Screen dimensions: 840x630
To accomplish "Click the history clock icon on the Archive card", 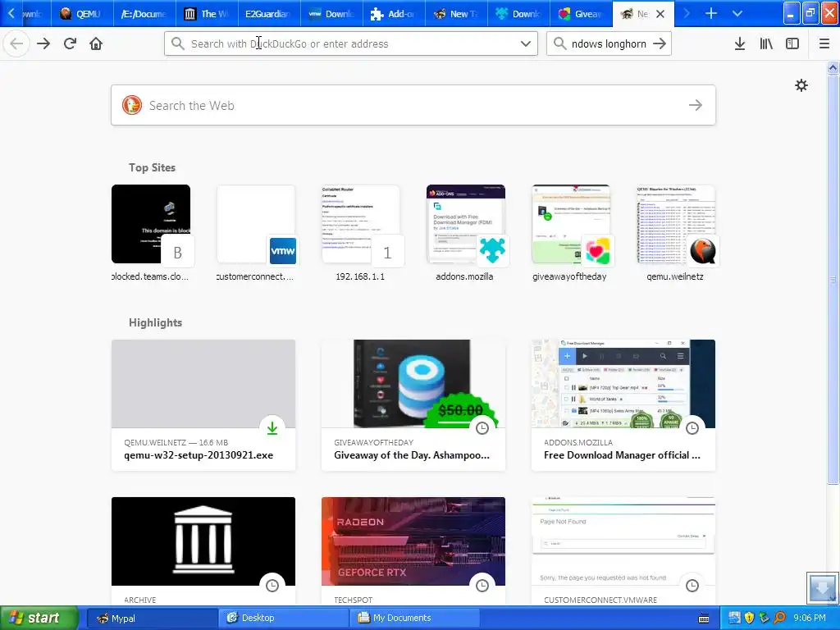I will pyautogui.click(x=272, y=586).
